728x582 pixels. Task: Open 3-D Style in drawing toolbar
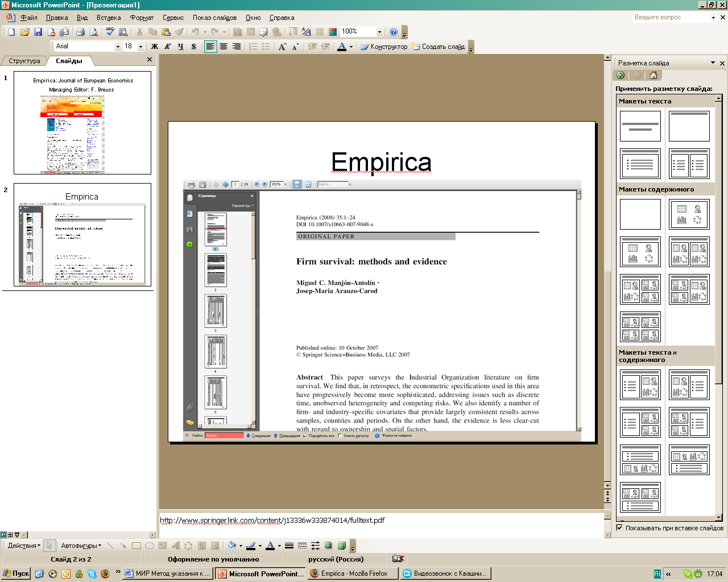pos(341,546)
